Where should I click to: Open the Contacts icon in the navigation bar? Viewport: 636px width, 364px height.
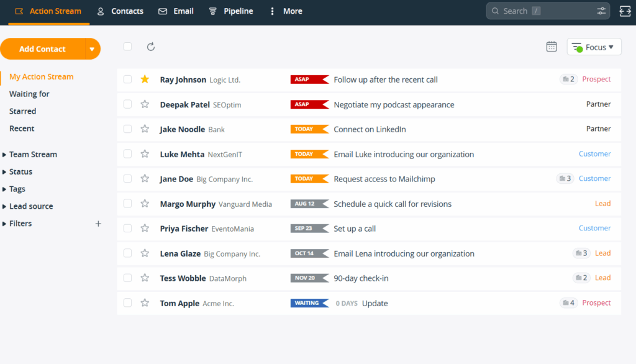100,11
